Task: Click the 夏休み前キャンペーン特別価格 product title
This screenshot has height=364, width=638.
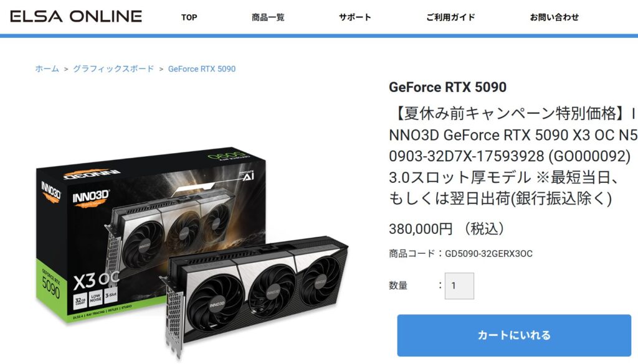Action: click(x=513, y=156)
